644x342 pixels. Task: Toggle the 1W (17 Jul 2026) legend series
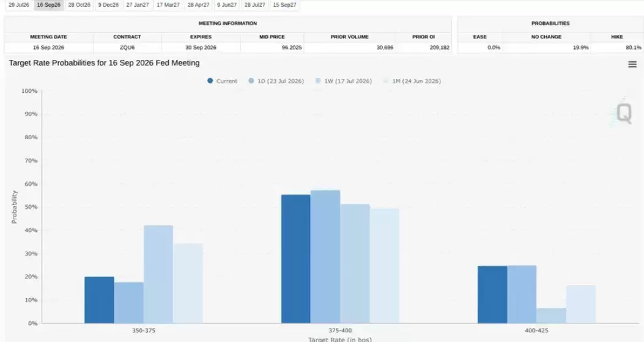(343, 81)
